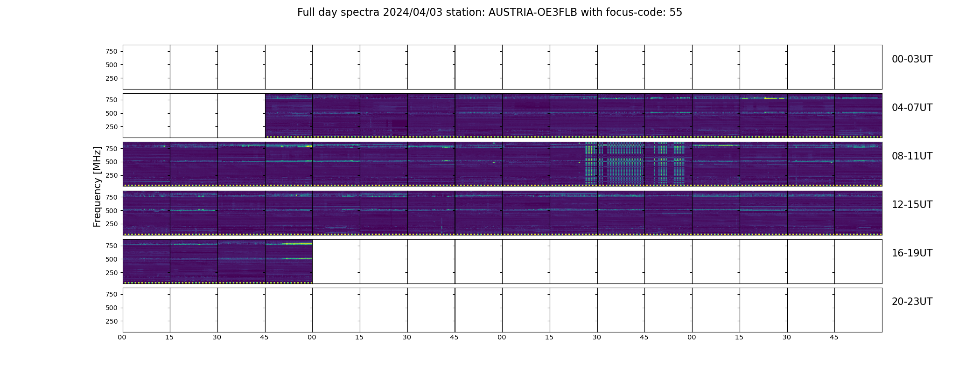Click the bright yellow streak ending the 16-19UT spectrogram

pyautogui.click(x=297, y=244)
